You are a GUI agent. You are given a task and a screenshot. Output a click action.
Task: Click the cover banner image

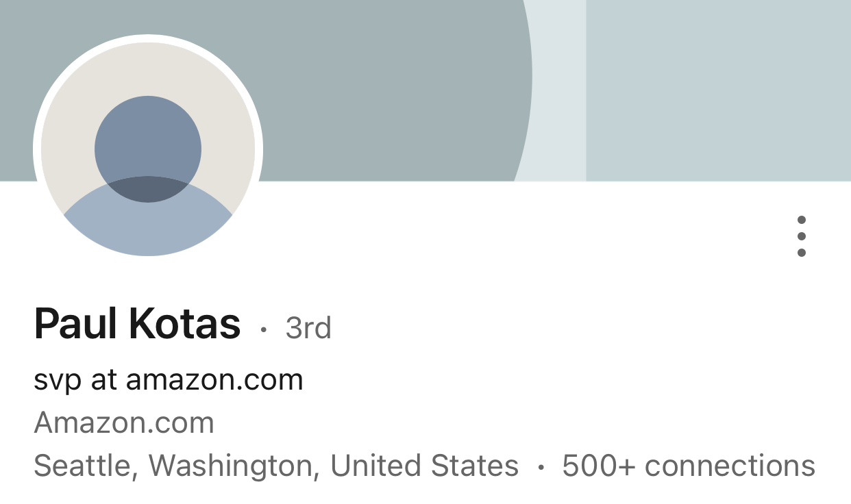pos(411,89)
